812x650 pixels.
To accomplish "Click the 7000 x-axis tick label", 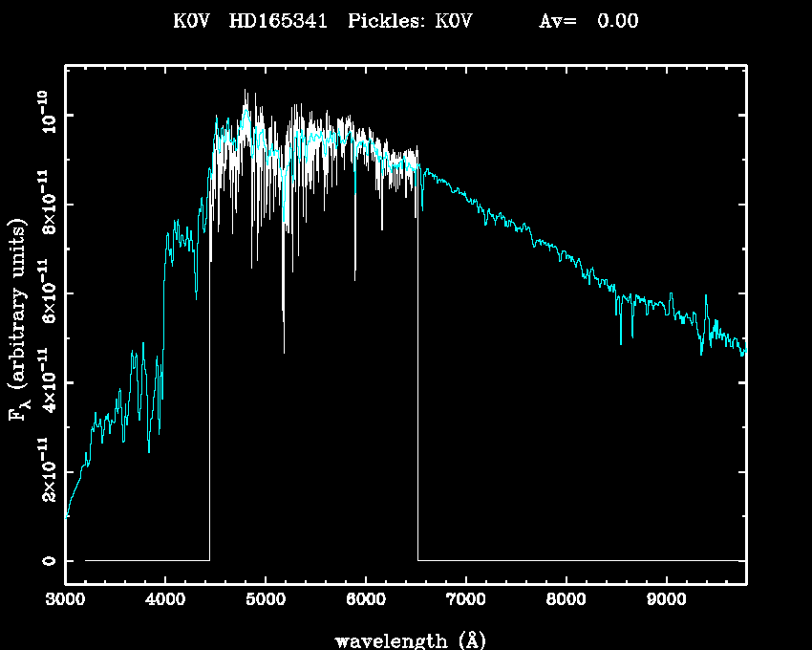I will (x=466, y=601).
